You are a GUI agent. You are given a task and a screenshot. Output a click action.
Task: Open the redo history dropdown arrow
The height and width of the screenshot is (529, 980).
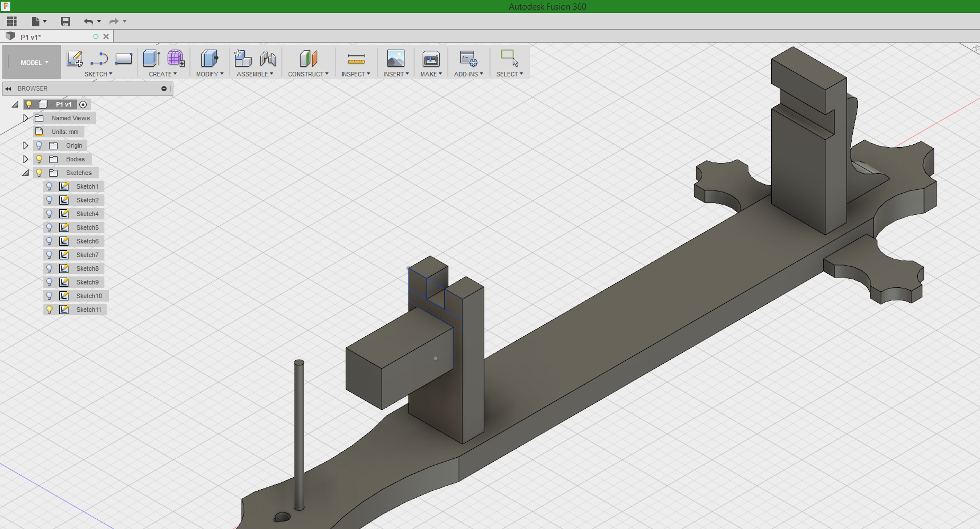[x=124, y=22]
